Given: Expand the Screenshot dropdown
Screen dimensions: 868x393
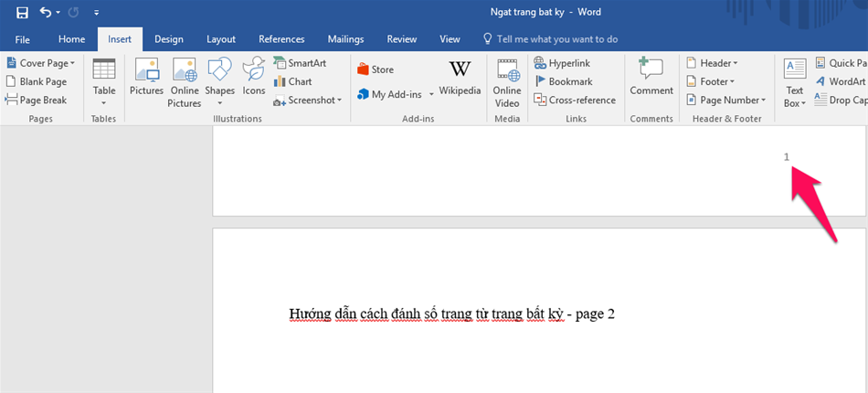Looking at the screenshot, I should click(308, 100).
